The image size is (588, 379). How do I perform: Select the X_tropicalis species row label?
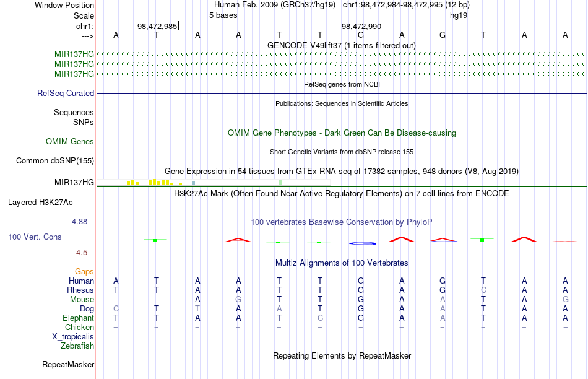(x=73, y=337)
